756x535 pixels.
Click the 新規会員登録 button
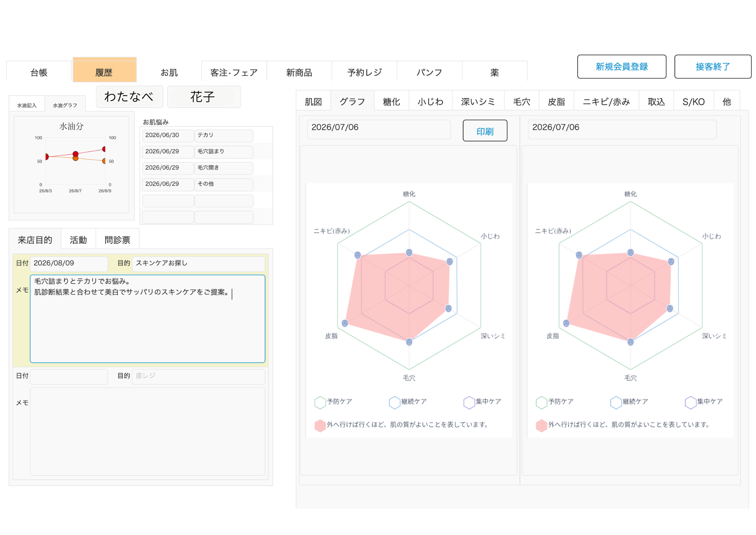click(x=622, y=66)
